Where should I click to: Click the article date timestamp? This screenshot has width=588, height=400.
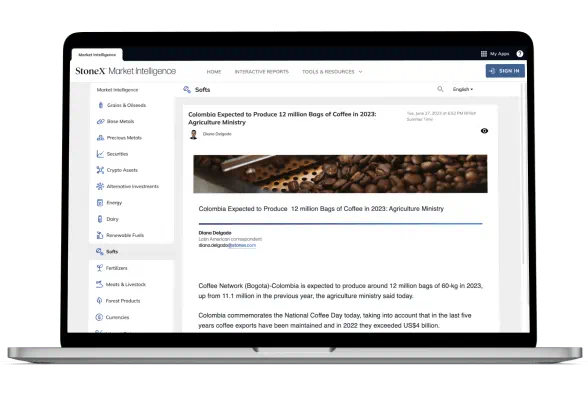pos(441,116)
